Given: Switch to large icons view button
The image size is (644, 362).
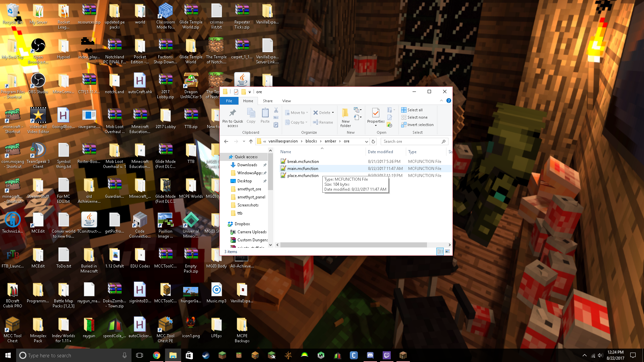Looking at the screenshot, I should point(447,251).
